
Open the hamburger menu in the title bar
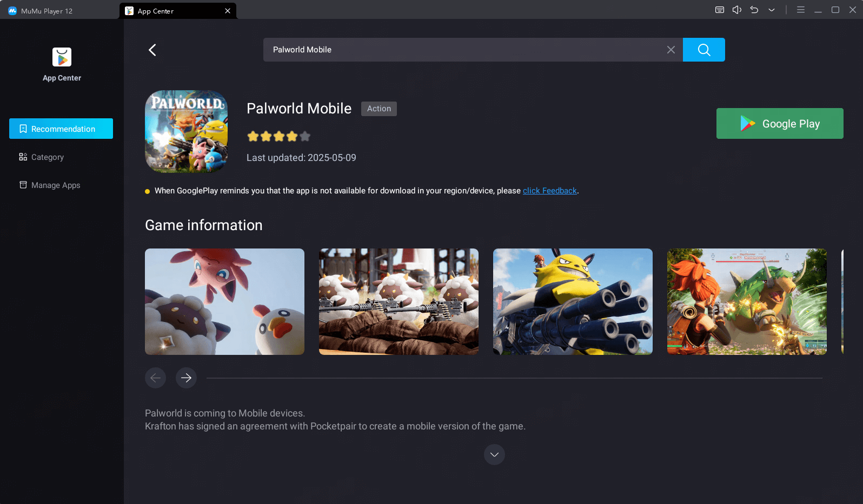[x=800, y=10]
